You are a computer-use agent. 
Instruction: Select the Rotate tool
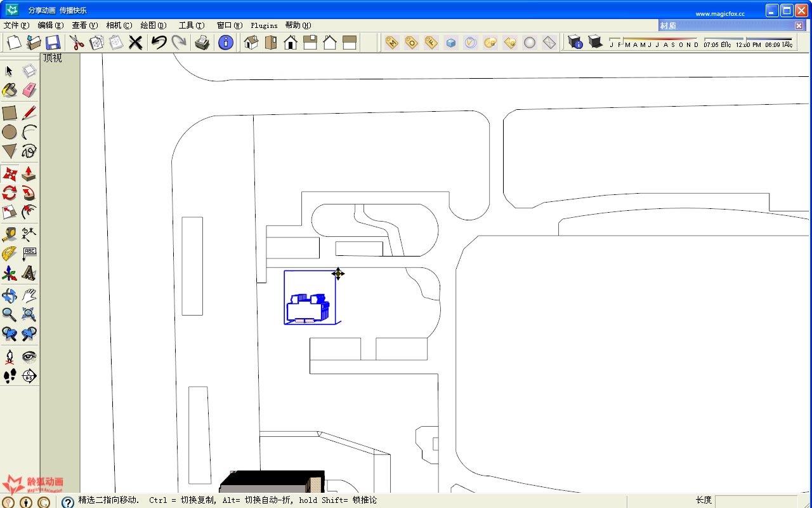click(x=10, y=192)
